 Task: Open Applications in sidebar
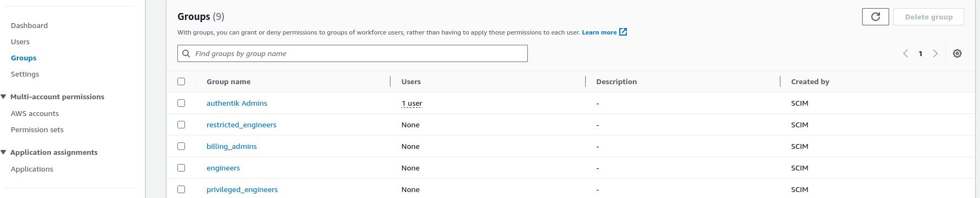click(32, 169)
